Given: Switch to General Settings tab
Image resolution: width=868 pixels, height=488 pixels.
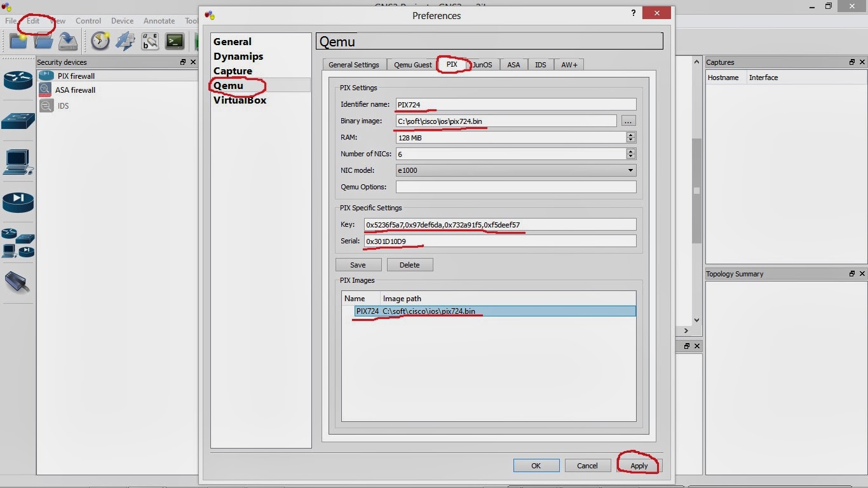Looking at the screenshot, I should coord(353,65).
